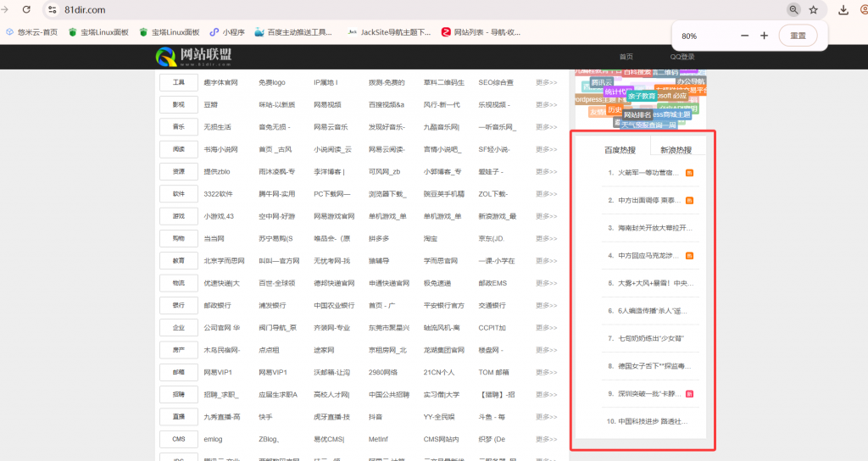The width and height of the screenshot is (868, 461).
Task: Bookmark this page with the star icon
Action: (x=813, y=9)
